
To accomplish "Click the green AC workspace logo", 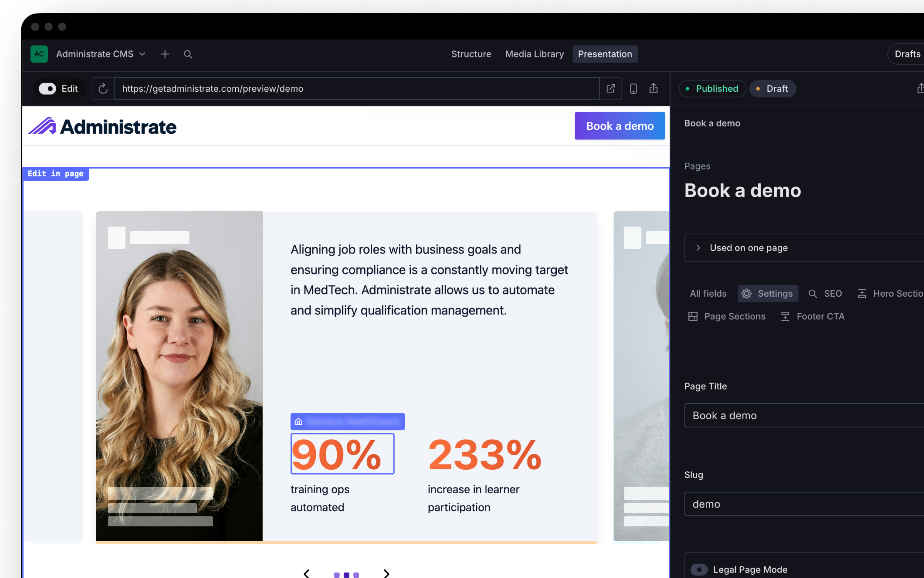I will (x=39, y=54).
